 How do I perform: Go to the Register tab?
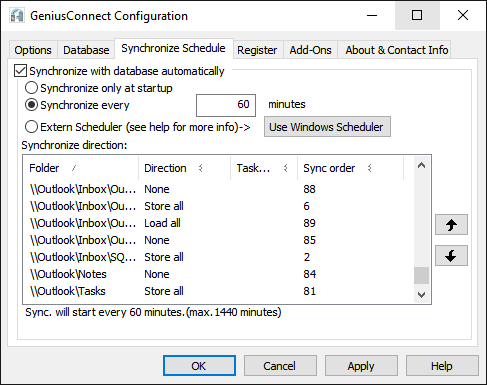coord(257,50)
